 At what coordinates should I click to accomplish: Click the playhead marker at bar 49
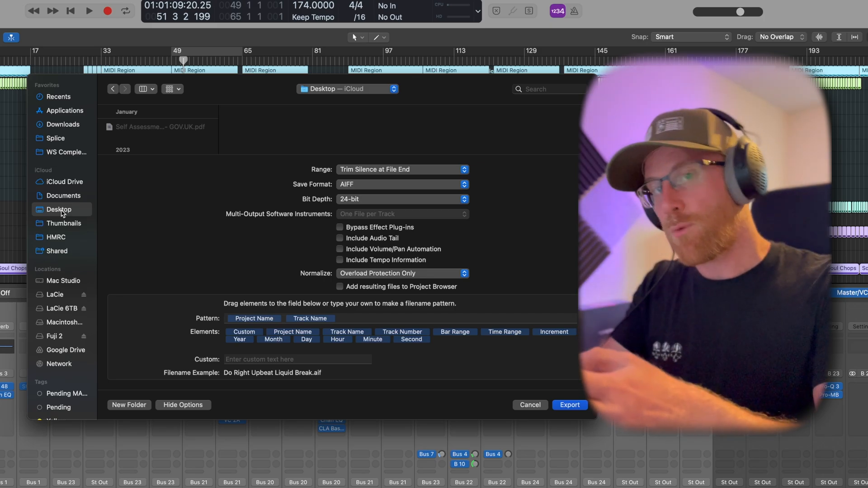(x=183, y=60)
